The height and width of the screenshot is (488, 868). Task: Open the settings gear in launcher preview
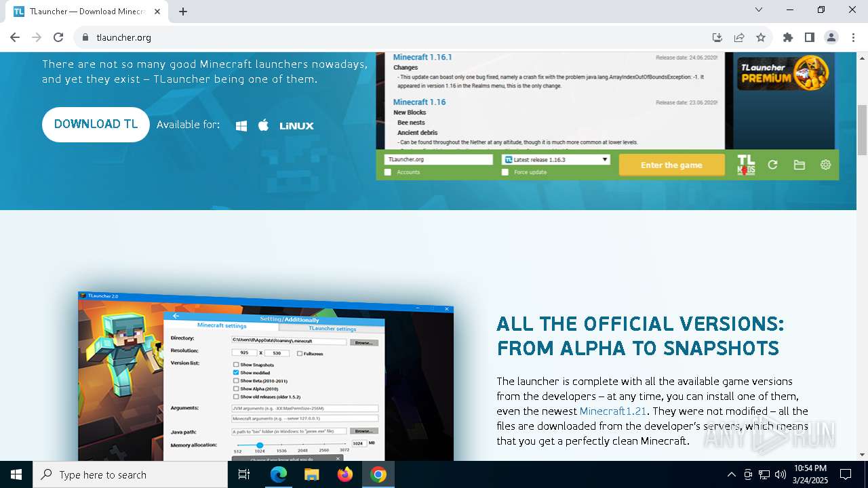pyautogui.click(x=825, y=165)
